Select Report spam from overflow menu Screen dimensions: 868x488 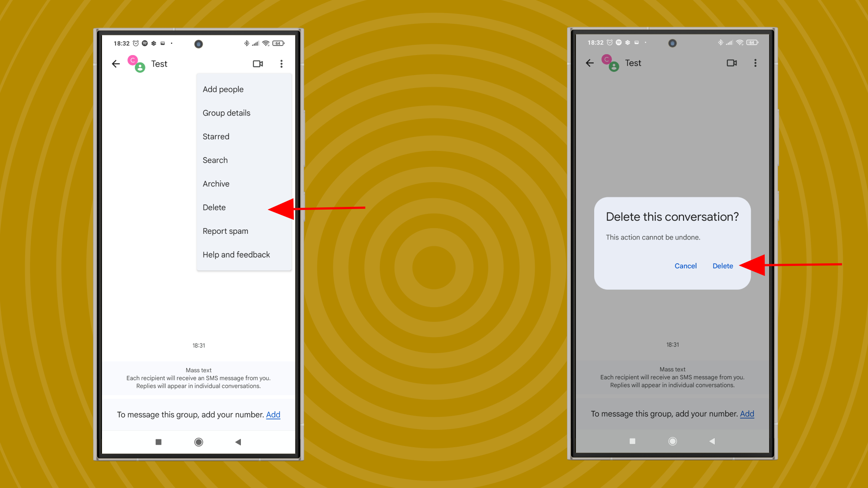pyautogui.click(x=225, y=231)
